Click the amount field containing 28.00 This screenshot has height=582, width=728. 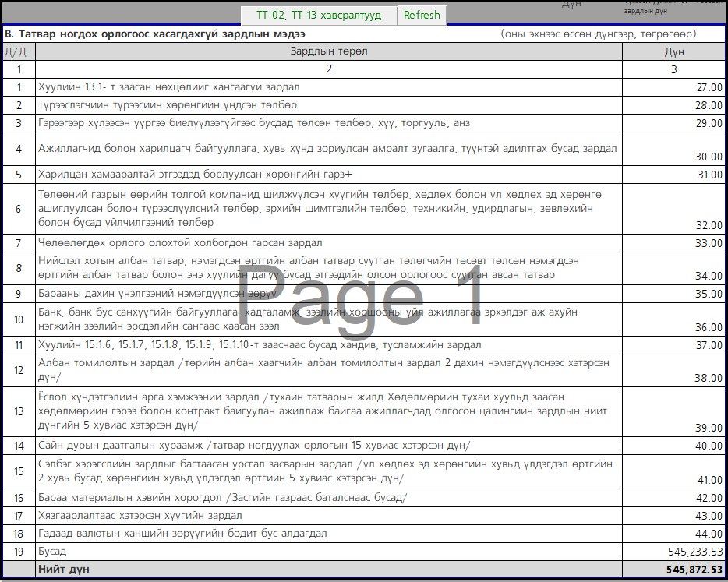point(673,105)
